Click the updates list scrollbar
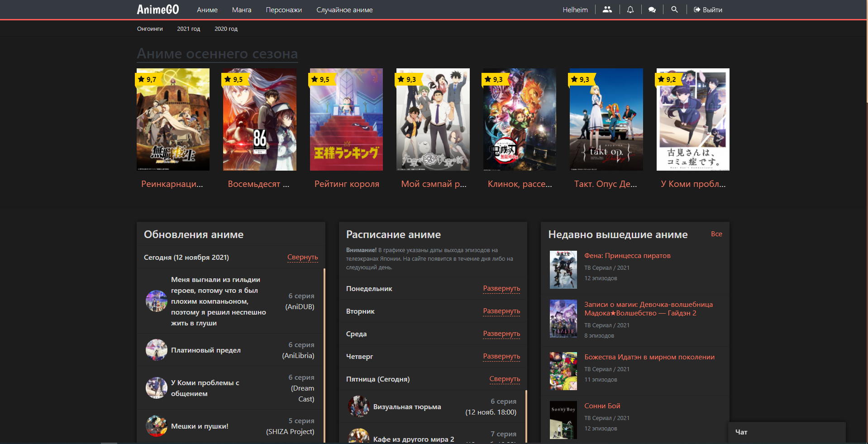Screen dimensions: 868x444 (x=324, y=353)
